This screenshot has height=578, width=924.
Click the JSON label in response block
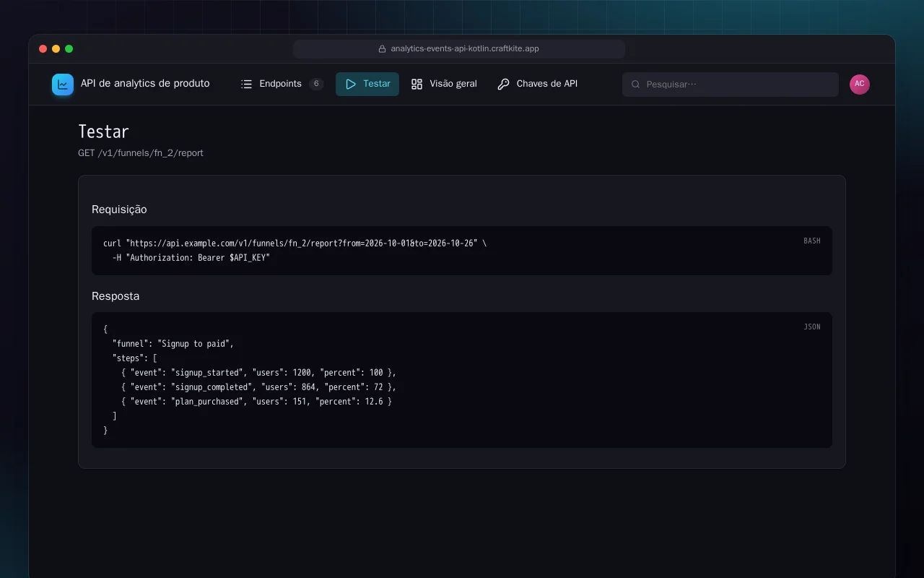[812, 327]
